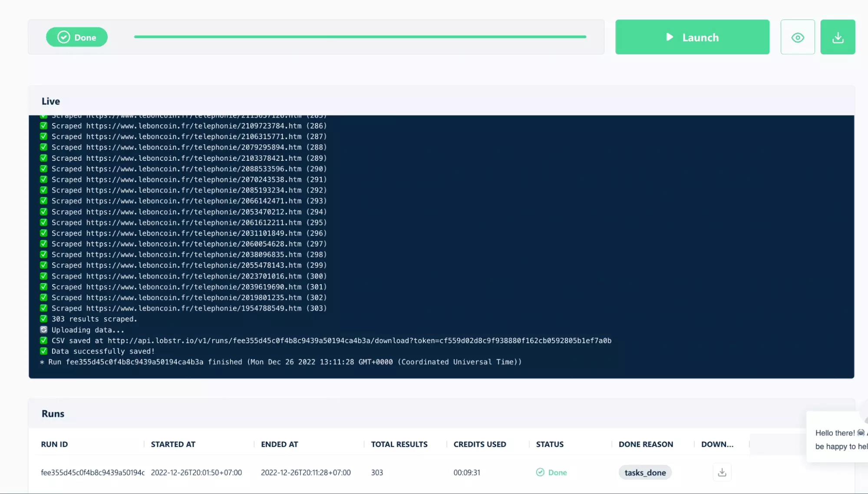Click the Live panel heading
The height and width of the screenshot is (494, 868).
click(51, 101)
